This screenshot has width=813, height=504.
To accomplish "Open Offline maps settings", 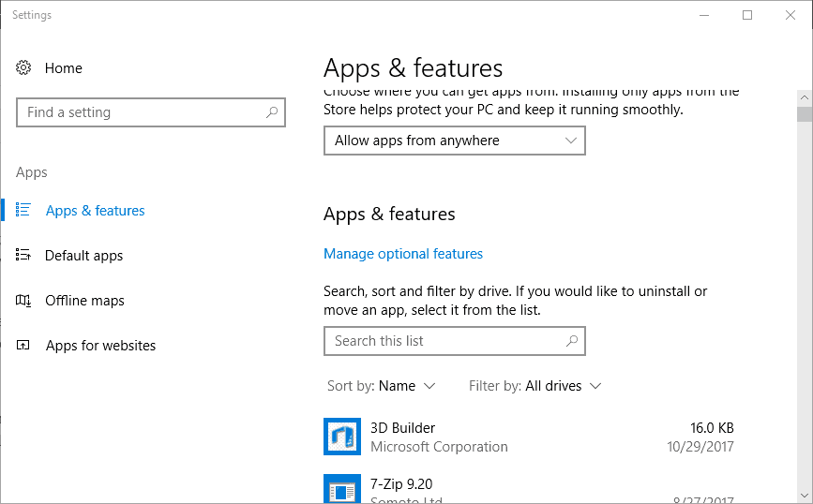I will (x=84, y=301).
